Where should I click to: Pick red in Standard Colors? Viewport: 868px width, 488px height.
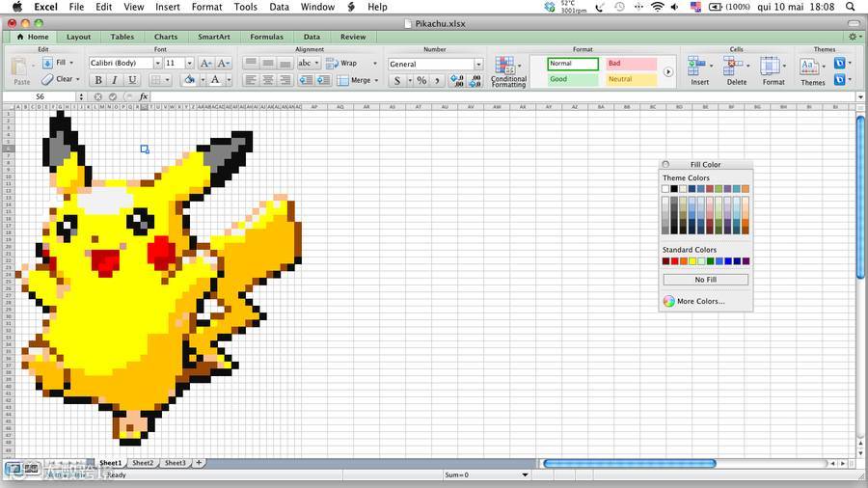point(674,261)
